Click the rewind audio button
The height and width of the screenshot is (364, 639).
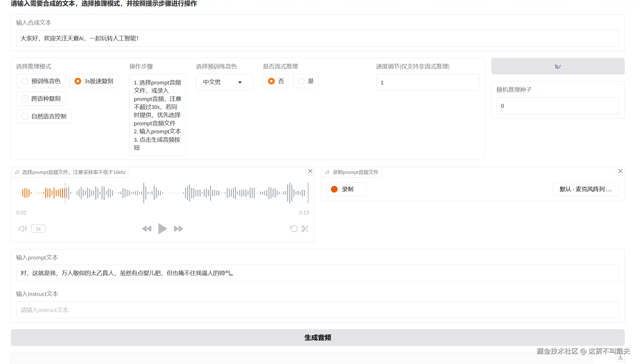coord(147,229)
